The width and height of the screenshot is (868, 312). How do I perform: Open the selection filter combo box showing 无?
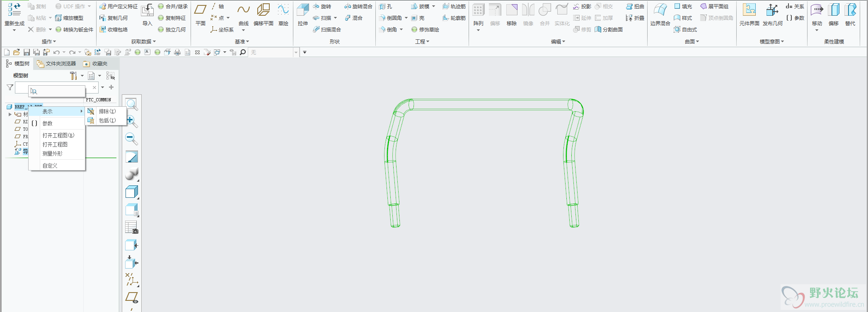[x=274, y=52]
